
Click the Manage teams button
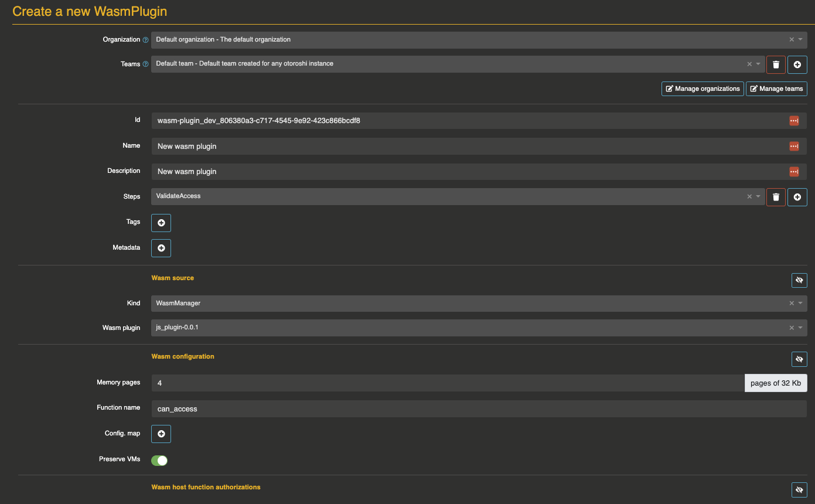[776, 88]
